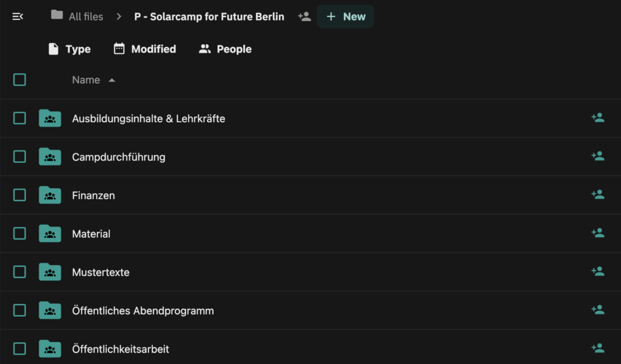Check the Mustertexte row checkbox

click(19, 272)
